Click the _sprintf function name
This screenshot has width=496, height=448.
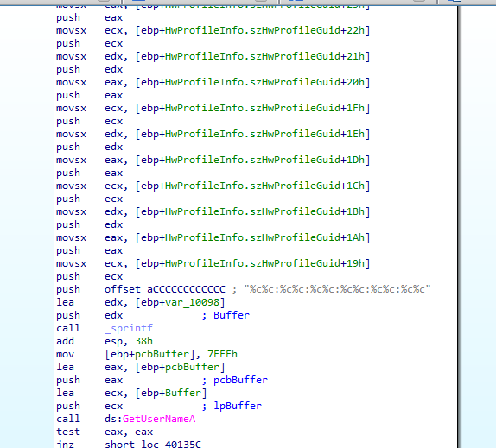(x=129, y=328)
